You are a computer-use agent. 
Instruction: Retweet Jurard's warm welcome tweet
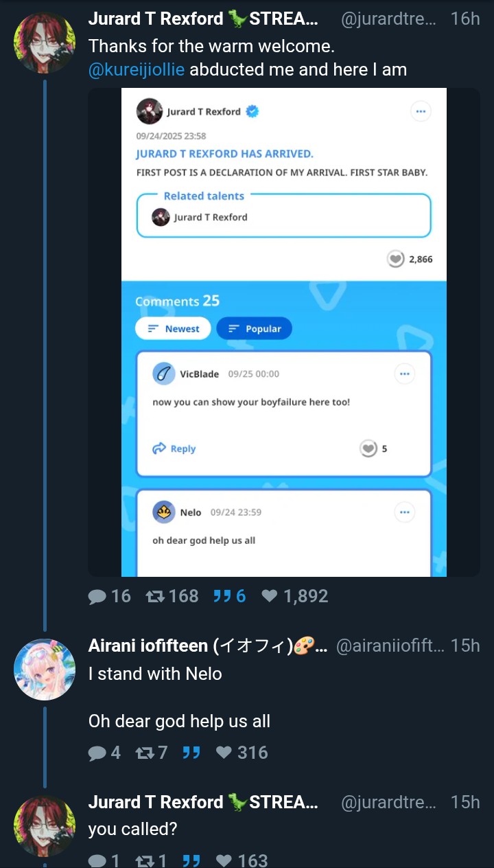pyautogui.click(x=172, y=596)
